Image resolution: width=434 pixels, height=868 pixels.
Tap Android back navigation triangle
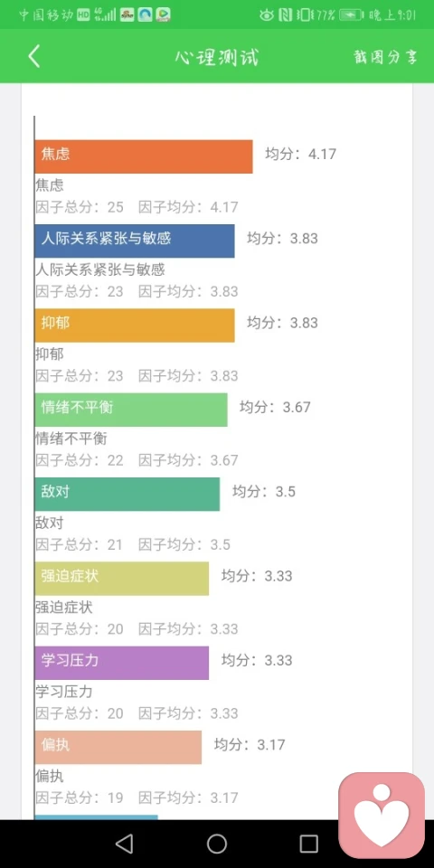pos(124,844)
